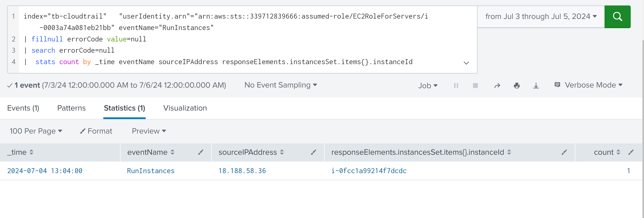The height and width of the screenshot is (218, 644).
Task: Edit format of the eventName column
Action: pos(200,152)
